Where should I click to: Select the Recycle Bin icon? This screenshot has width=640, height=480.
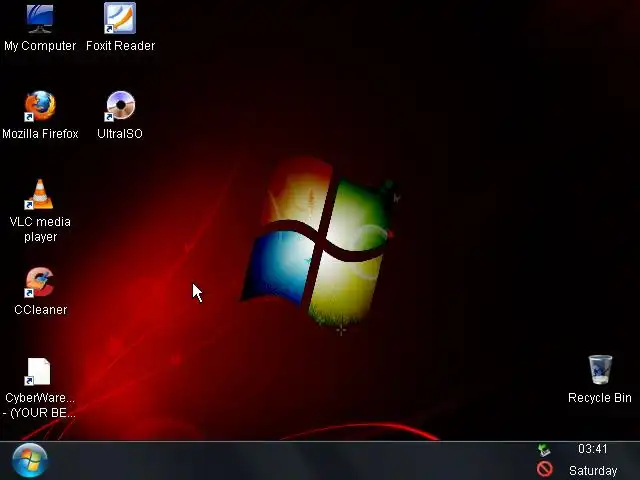tap(600, 370)
